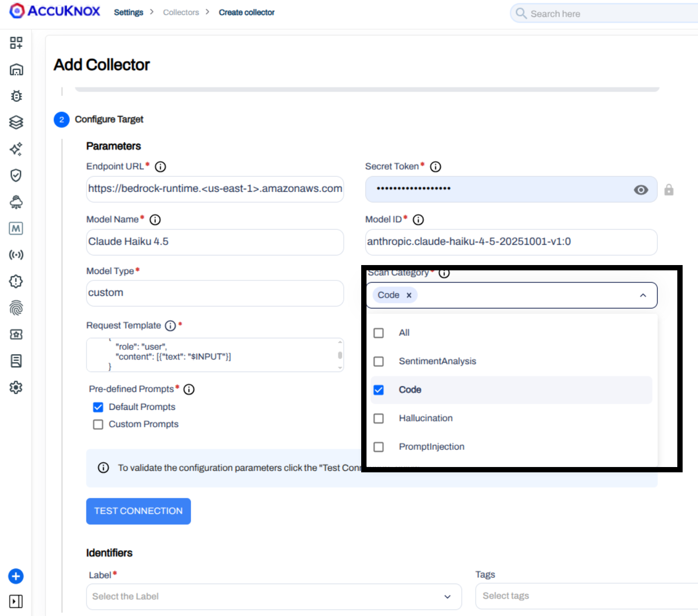The height and width of the screenshot is (616, 698).
Task: Click the search magnifier icon
Action: [521, 13]
